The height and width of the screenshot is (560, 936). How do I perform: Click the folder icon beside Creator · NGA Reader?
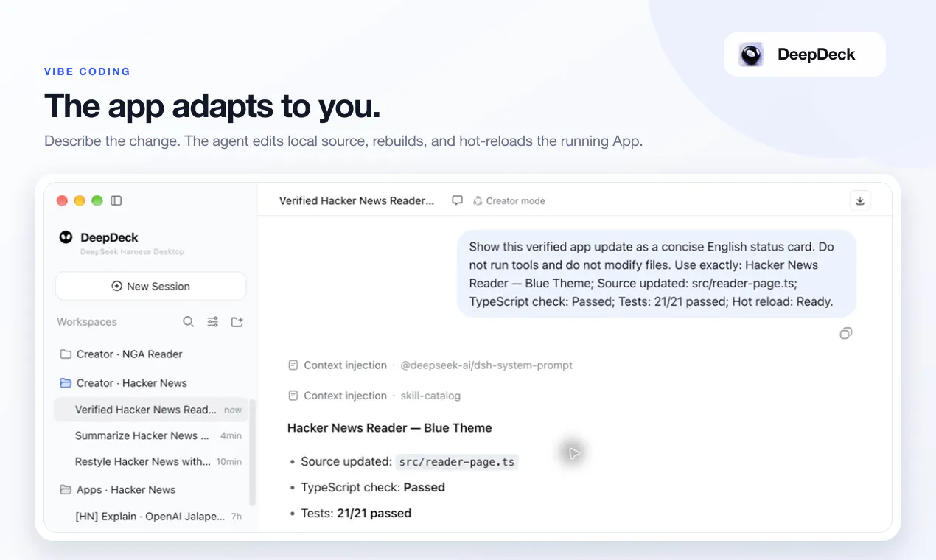(66, 354)
